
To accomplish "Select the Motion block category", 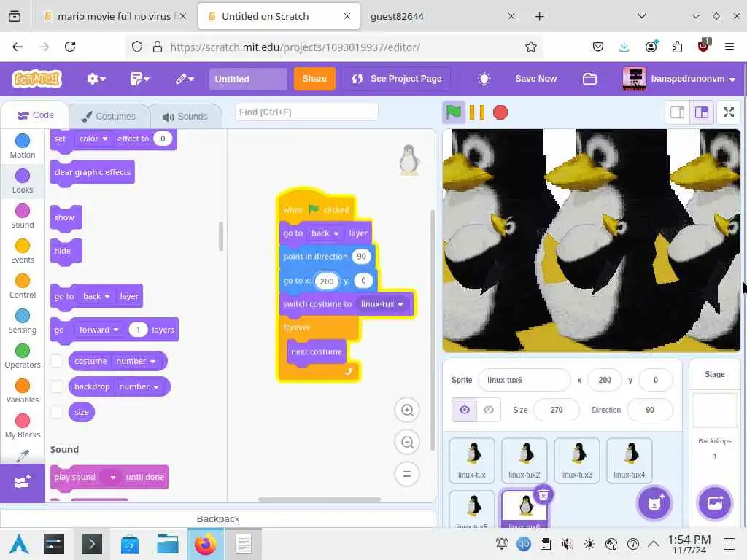I will (x=23, y=146).
